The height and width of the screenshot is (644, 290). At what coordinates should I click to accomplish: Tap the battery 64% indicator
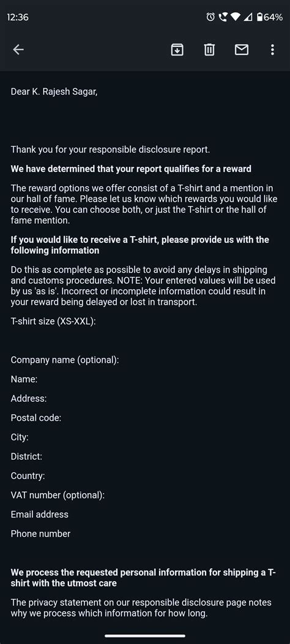pos(269,17)
